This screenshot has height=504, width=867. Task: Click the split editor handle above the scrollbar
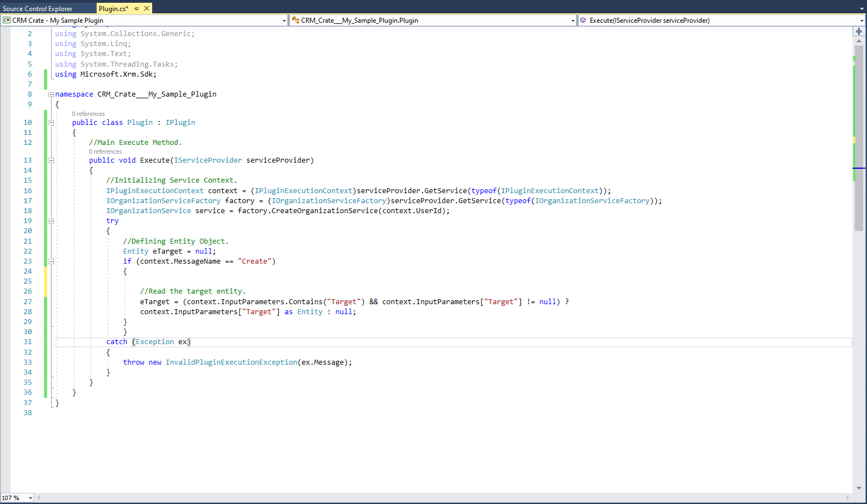click(x=859, y=31)
